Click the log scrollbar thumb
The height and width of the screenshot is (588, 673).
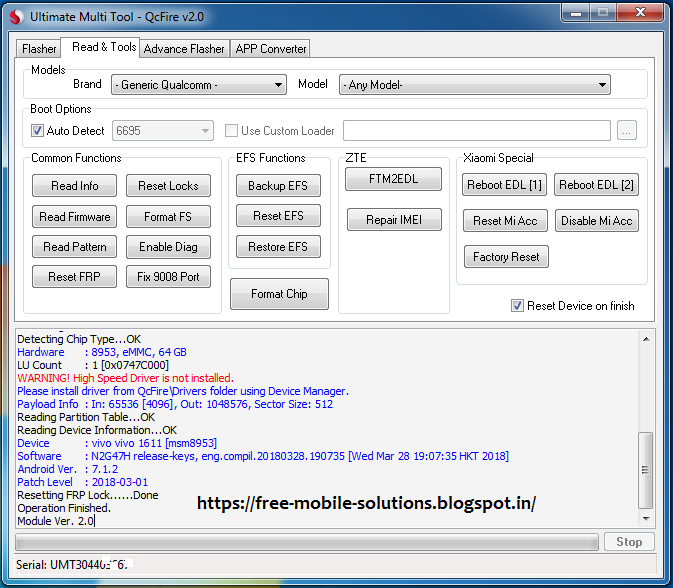[646, 470]
